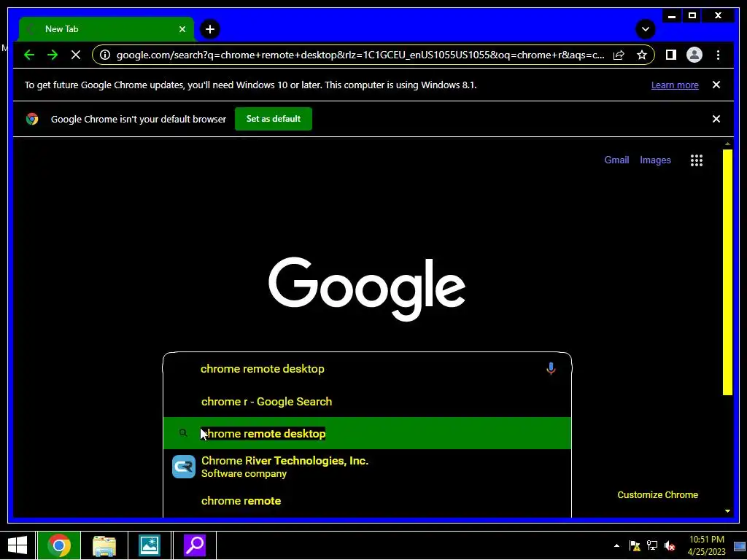
Task: Select 'chrome r - Google Search' suggestion
Action: click(367, 402)
